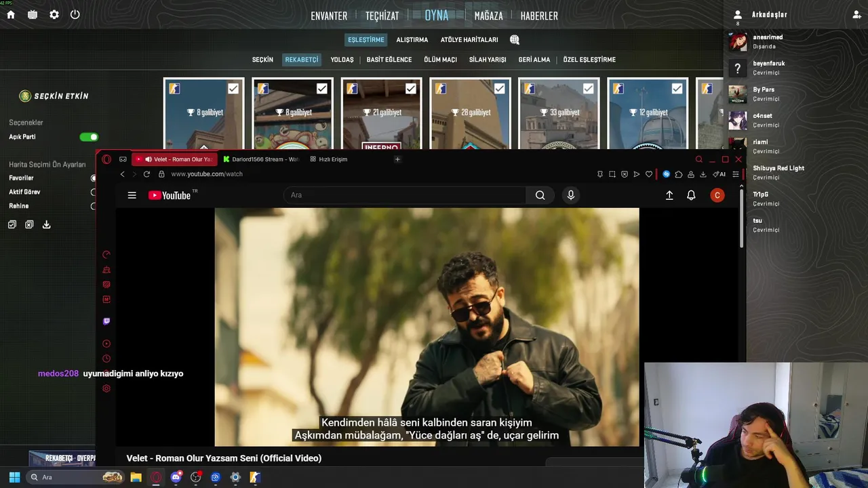
Task: Open the HABERLER menu
Action: [x=539, y=16]
